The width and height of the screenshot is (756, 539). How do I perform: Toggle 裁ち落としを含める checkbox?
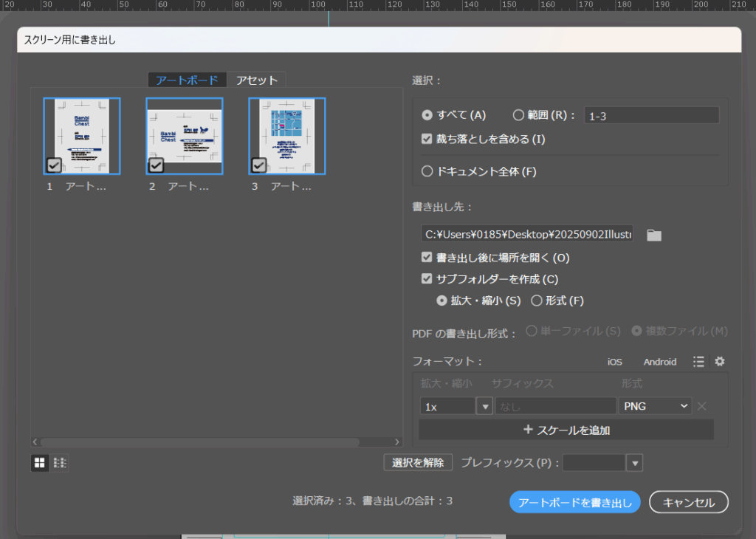[426, 139]
